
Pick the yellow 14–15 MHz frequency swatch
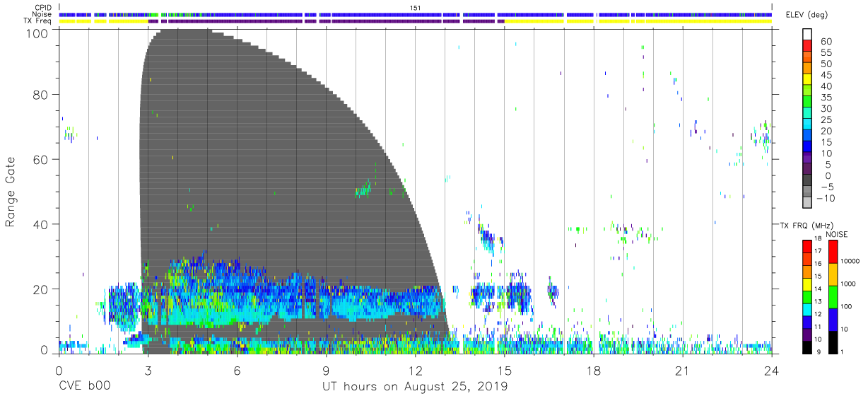tap(807, 284)
